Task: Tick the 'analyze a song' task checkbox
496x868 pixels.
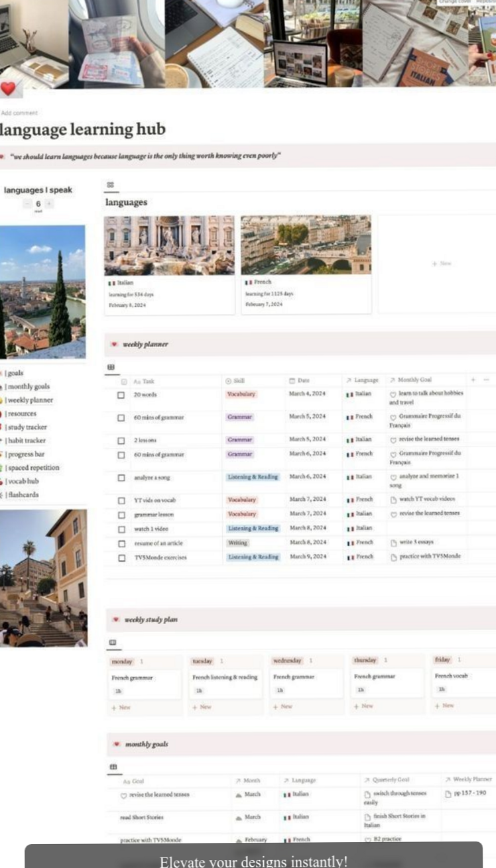Action: (x=121, y=478)
